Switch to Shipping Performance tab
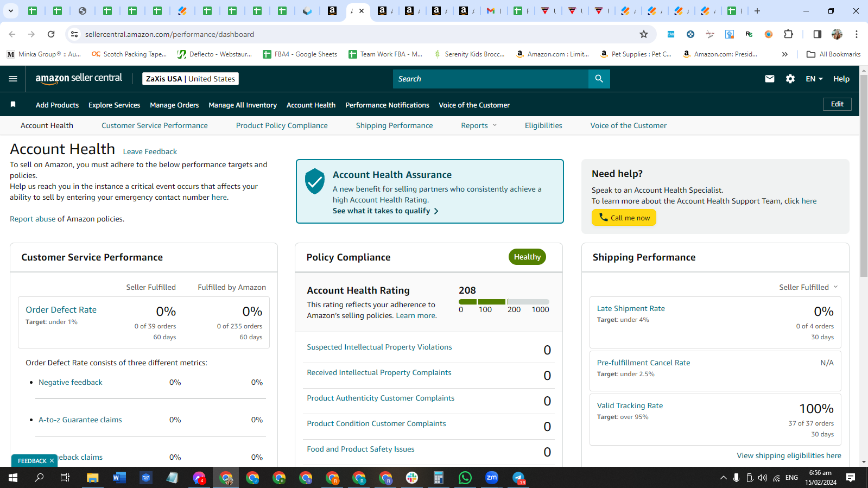868x488 pixels. [395, 125]
